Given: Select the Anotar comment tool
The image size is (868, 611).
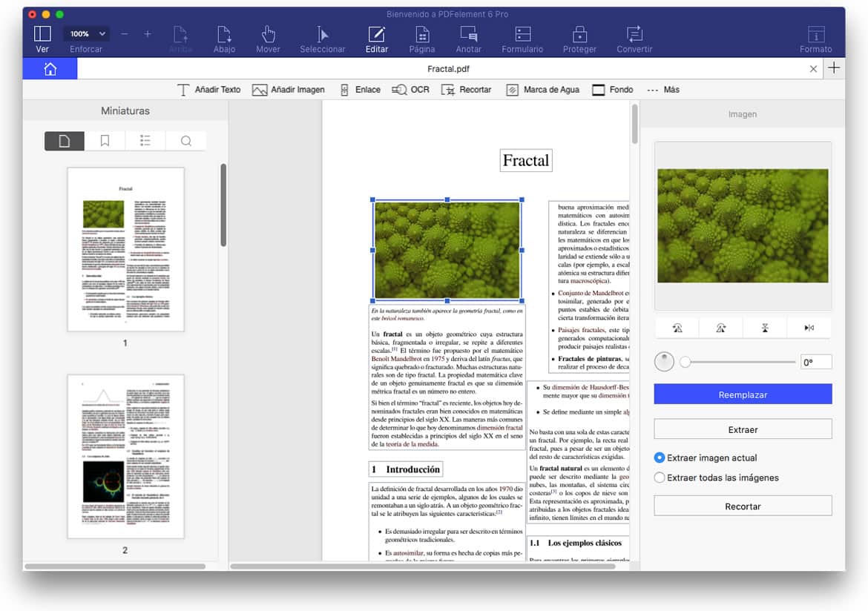Looking at the screenshot, I should (x=468, y=39).
